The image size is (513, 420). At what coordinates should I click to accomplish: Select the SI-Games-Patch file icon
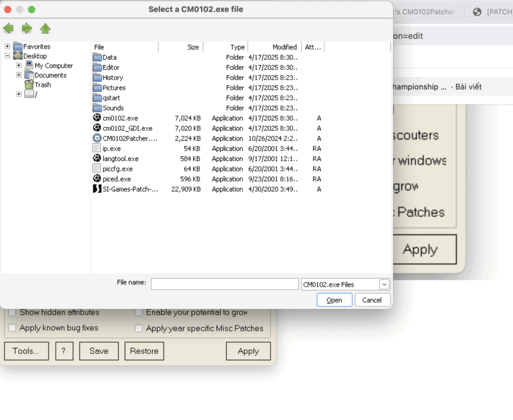pyautogui.click(x=97, y=189)
